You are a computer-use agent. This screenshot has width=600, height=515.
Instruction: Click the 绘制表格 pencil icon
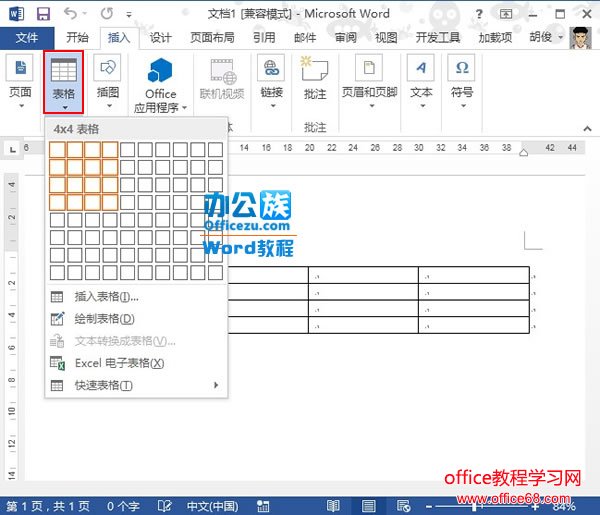[x=57, y=318]
